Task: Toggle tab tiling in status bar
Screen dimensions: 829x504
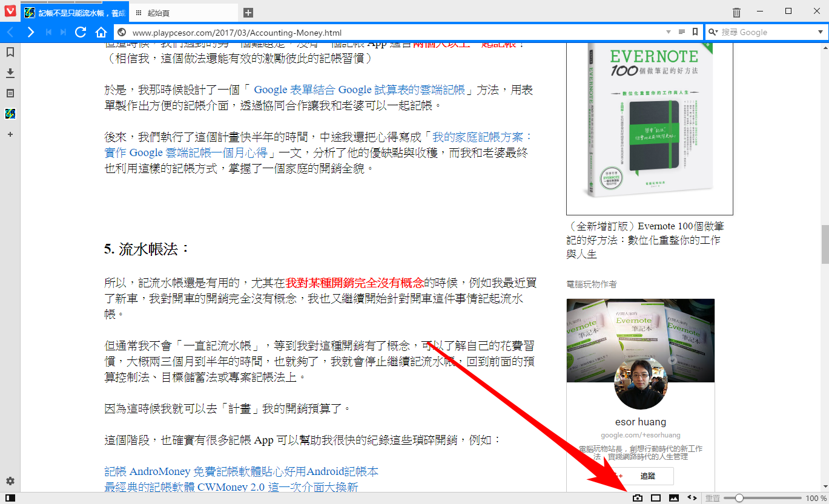Action: click(x=656, y=498)
